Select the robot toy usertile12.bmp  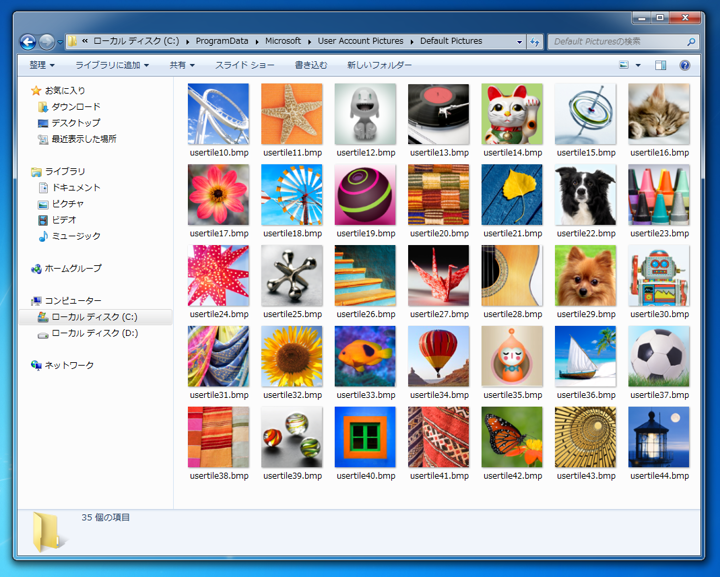coord(366,114)
